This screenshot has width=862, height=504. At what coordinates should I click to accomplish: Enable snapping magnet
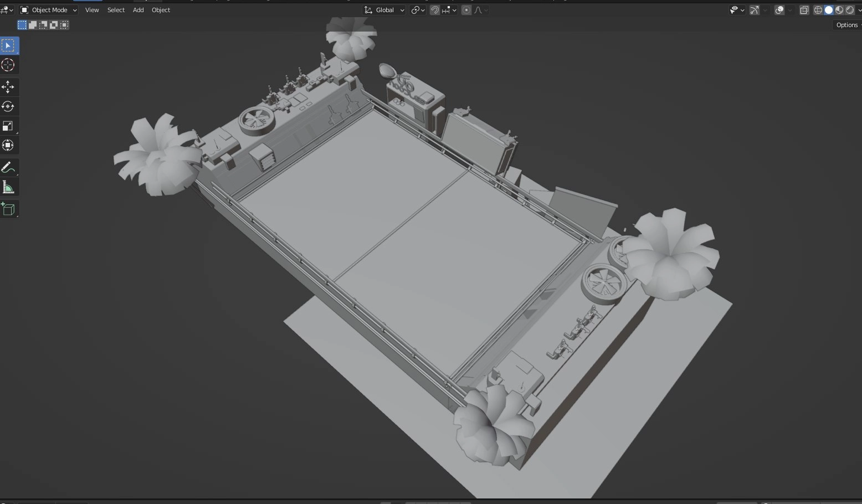435,10
